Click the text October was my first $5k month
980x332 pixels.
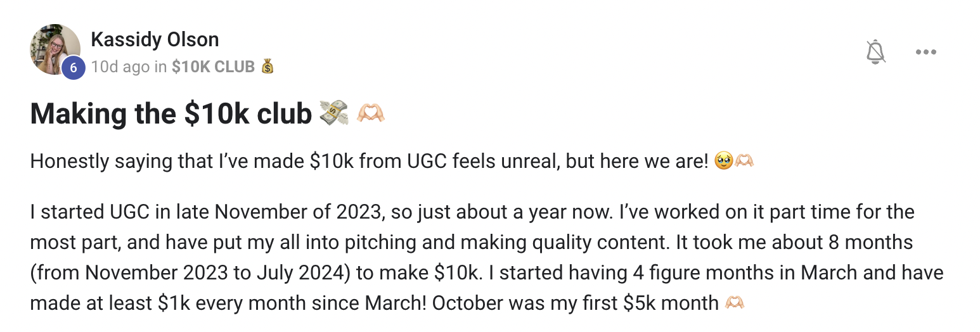[x=575, y=303]
